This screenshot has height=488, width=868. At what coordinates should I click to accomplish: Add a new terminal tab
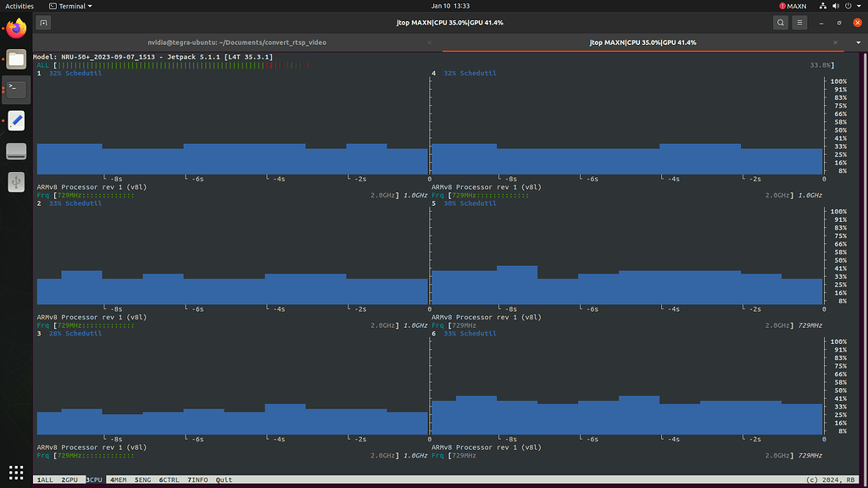point(43,23)
